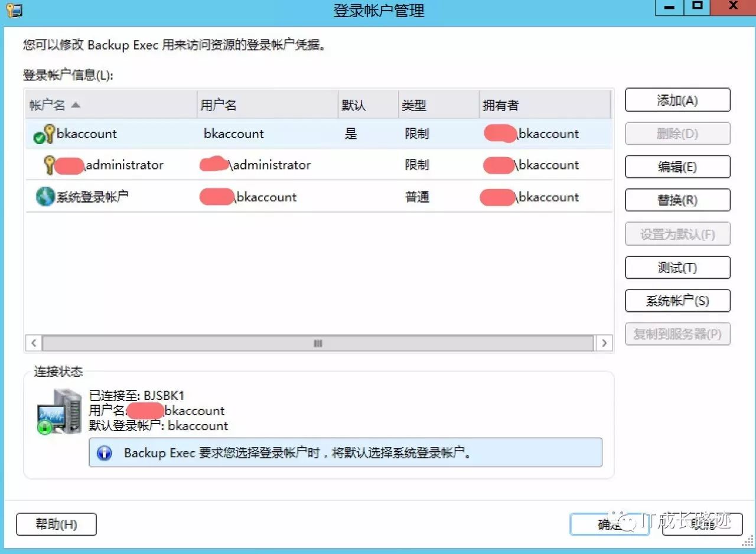Click the greyed 复制到服务器(P) button
The width and height of the screenshot is (756, 554).
tap(677, 334)
